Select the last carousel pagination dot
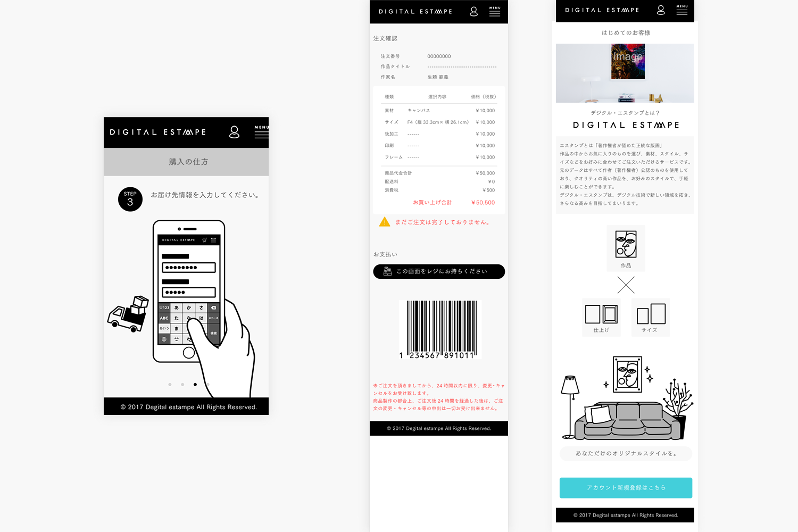 coord(208,384)
